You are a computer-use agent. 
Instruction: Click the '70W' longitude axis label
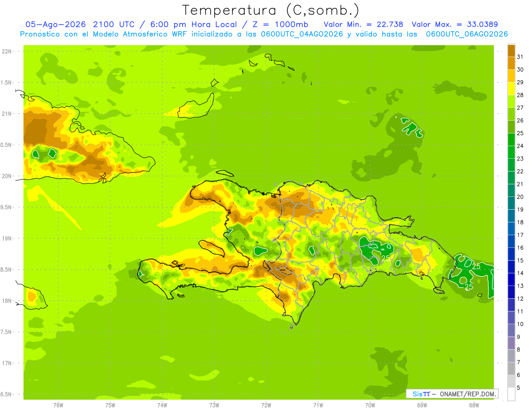coord(370,405)
